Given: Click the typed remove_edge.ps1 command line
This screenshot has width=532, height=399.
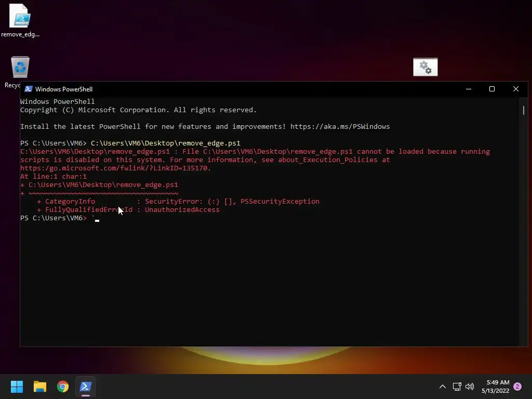Looking at the screenshot, I should [166, 143].
